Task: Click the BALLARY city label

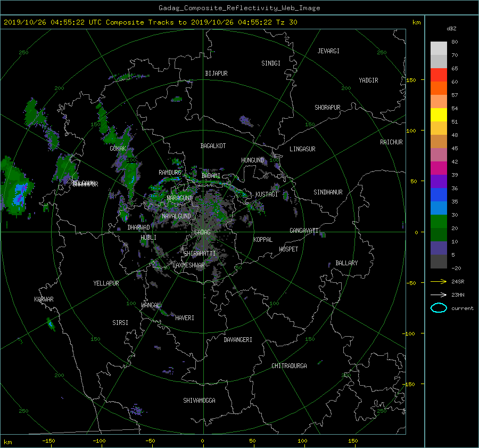Action: pyautogui.click(x=346, y=263)
